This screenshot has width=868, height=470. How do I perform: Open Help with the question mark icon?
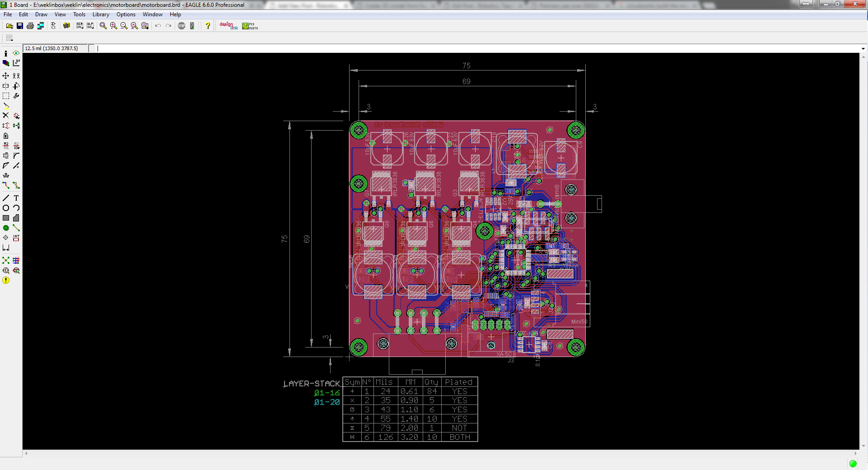point(208,26)
